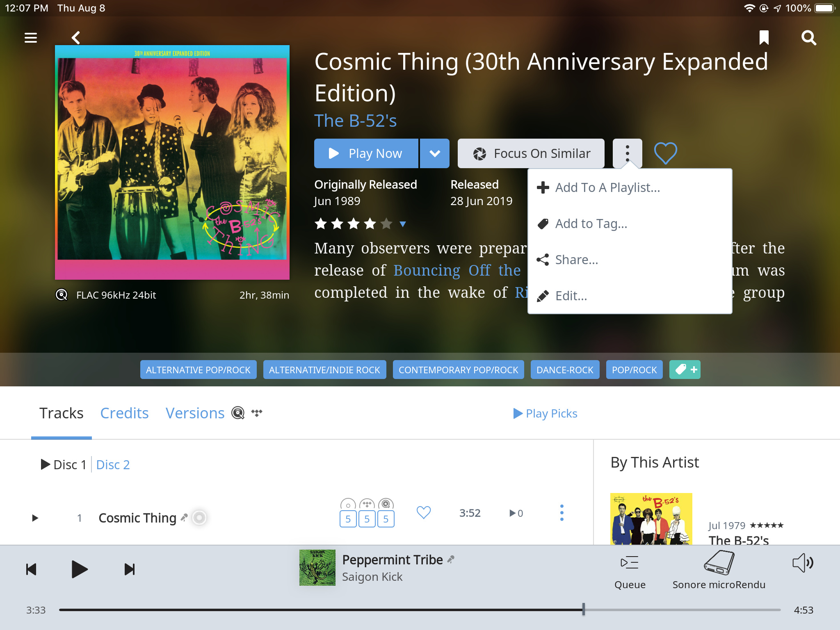Click the lyrics microphone icon beside Cosmic Thing
This screenshot has height=630, width=840.
[x=184, y=517]
